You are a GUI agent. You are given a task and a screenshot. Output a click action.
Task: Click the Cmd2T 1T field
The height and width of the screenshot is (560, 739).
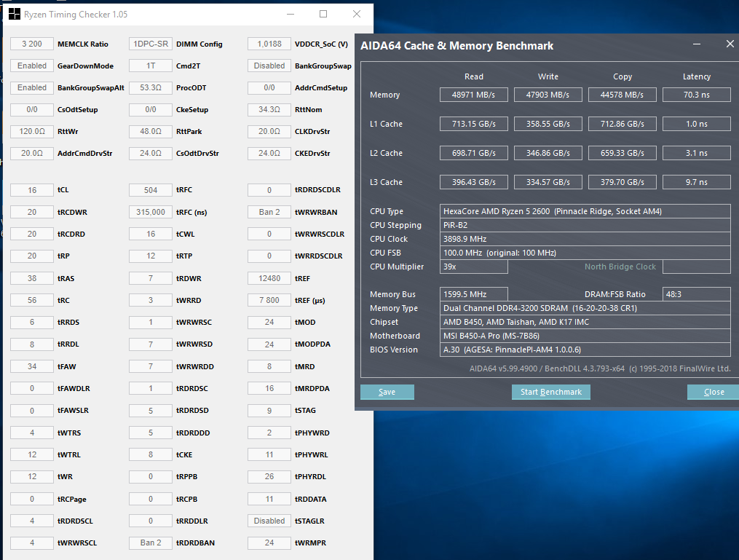(x=151, y=66)
